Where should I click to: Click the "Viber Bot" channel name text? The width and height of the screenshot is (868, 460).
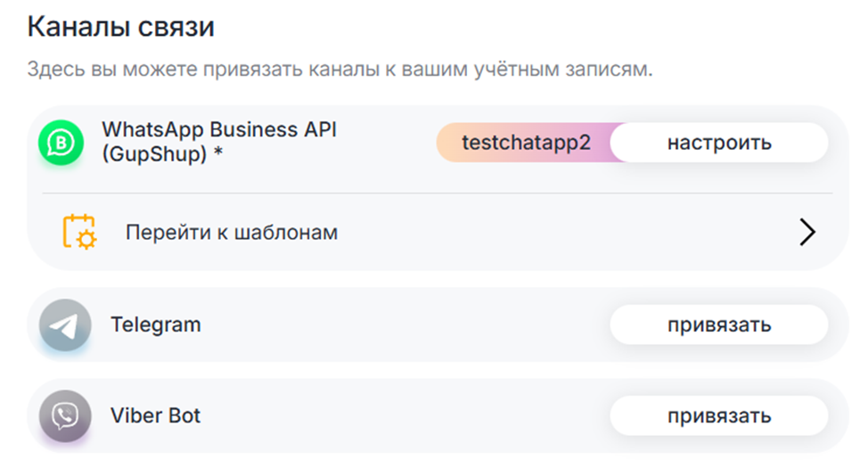156,416
